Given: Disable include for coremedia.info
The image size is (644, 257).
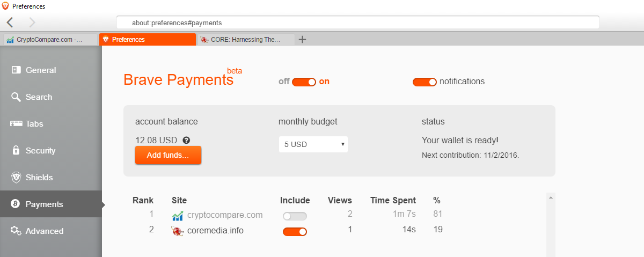Looking at the screenshot, I should pyautogui.click(x=295, y=232).
